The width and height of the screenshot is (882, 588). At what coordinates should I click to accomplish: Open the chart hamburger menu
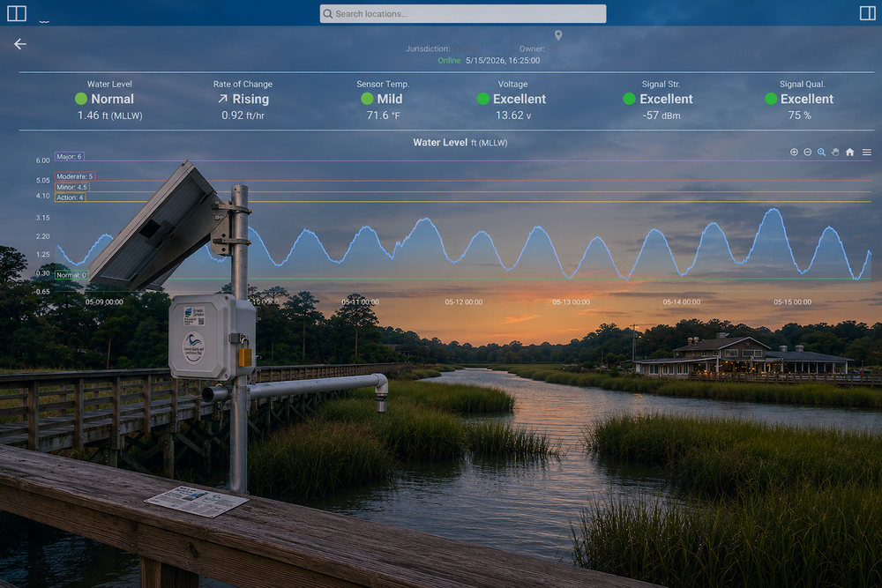pyautogui.click(x=867, y=153)
